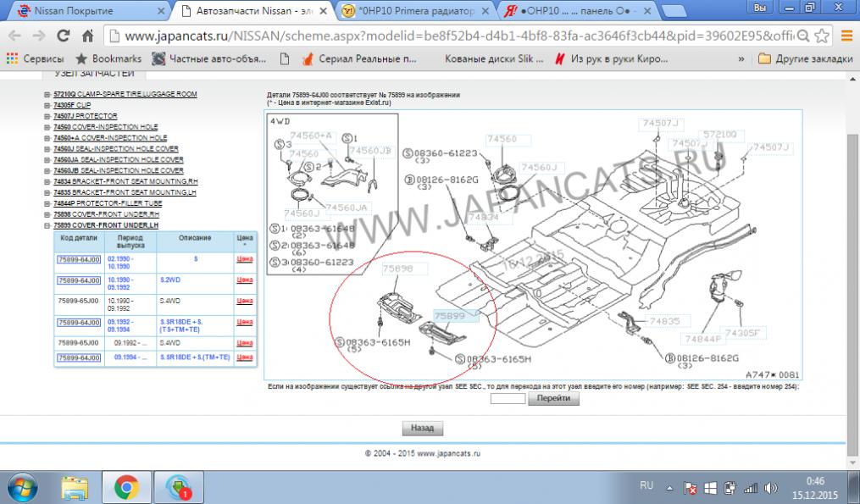Viewport: 860px width, 504px height.
Task: Open the browser home page icon
Action: click(x=87, y=36)
